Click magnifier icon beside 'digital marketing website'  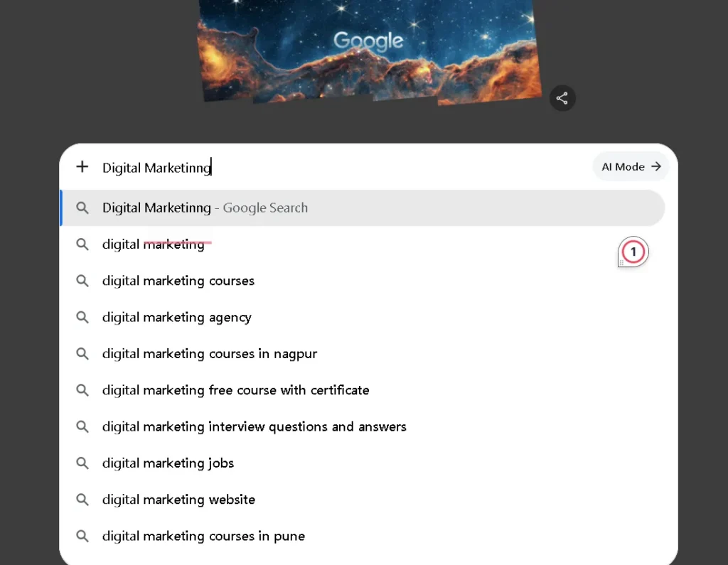82,500
